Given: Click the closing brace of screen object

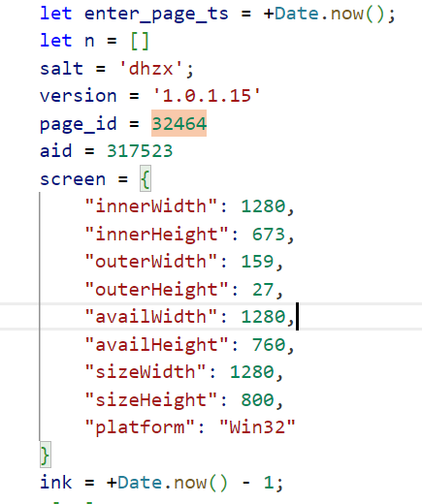Looking at the screenshot, I should point(46,455).
